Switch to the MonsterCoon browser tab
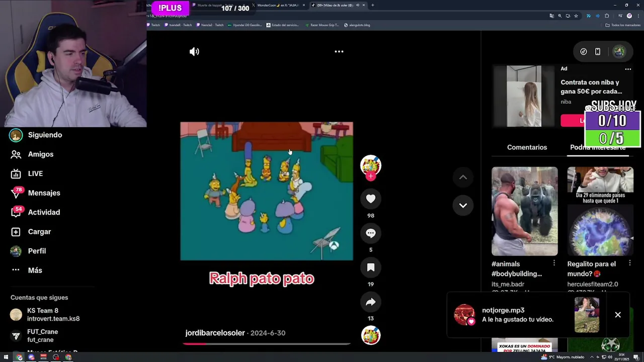This screenshot has height=362, width=644. point(279,5)
